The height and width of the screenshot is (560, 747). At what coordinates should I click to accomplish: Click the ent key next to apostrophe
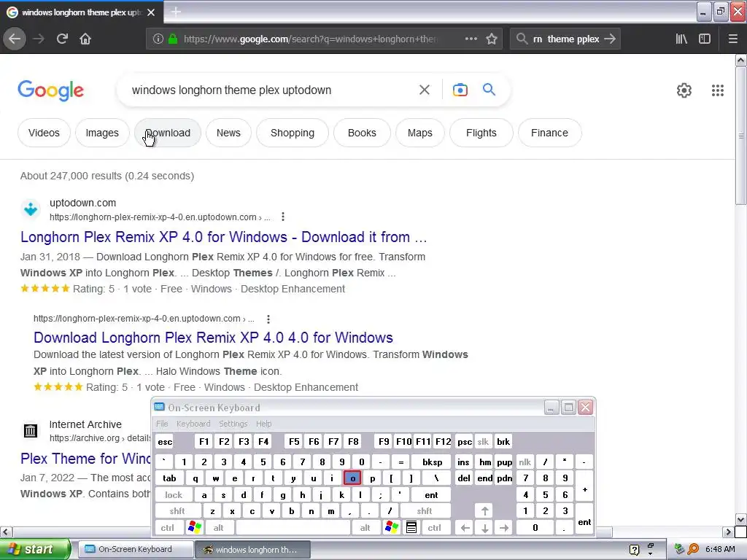point(431,495)
